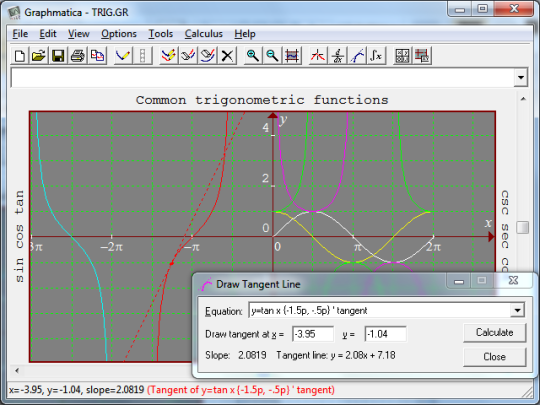The height and width of the screenshot is (405, 540).
Task: Click the Hide graph eraser icon
Action: tap(188, 55)
